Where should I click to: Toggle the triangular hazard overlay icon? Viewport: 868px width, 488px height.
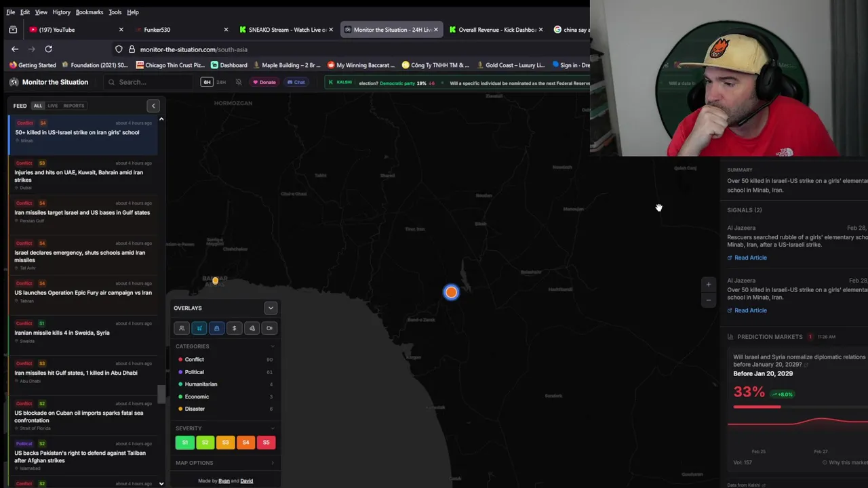[252, 328]
